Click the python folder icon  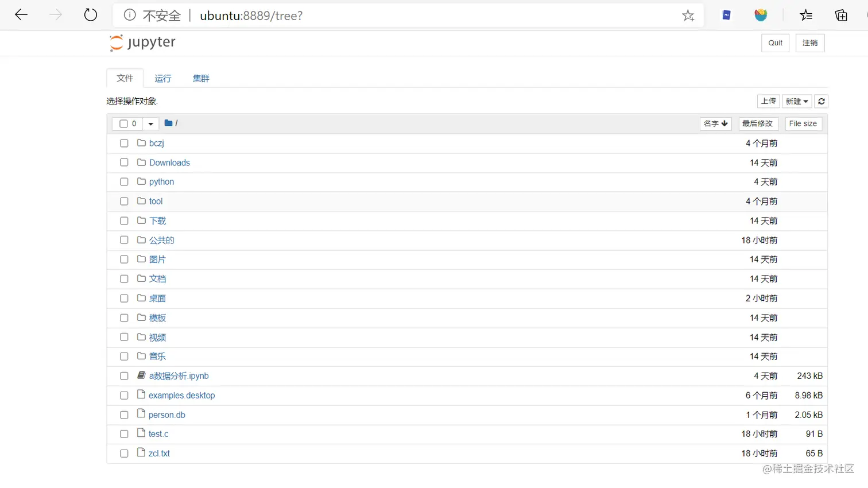click(141, 181)
